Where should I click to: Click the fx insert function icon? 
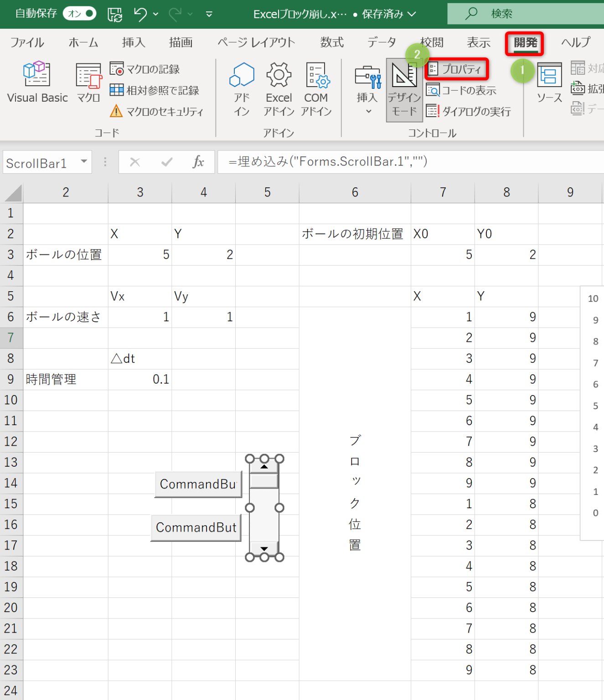pos(198,162)
